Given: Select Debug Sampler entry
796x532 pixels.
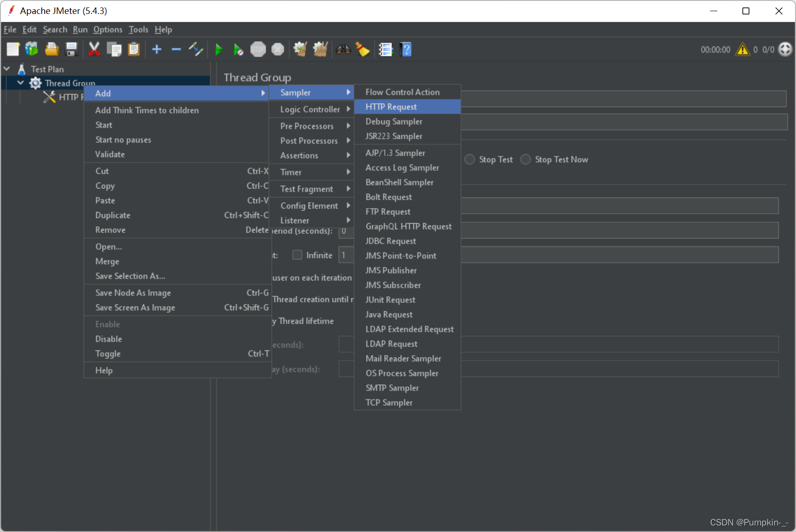Looking at the screenshot, I should (407, 122).
